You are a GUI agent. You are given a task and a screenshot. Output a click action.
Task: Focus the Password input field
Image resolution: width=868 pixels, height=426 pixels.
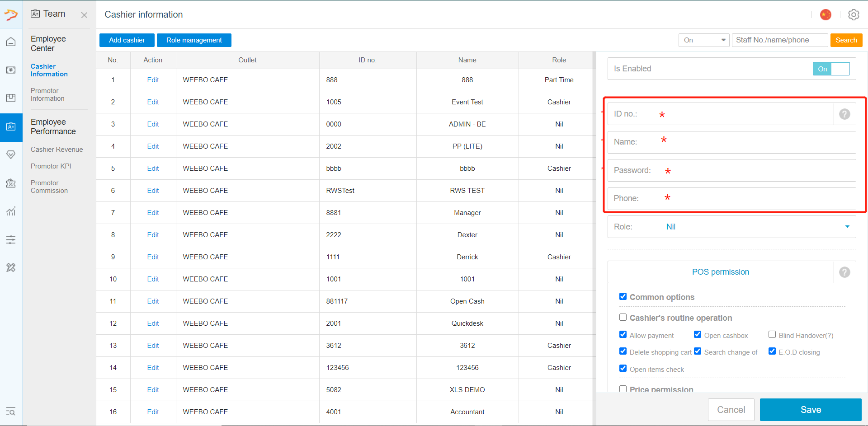coord(731,170)
